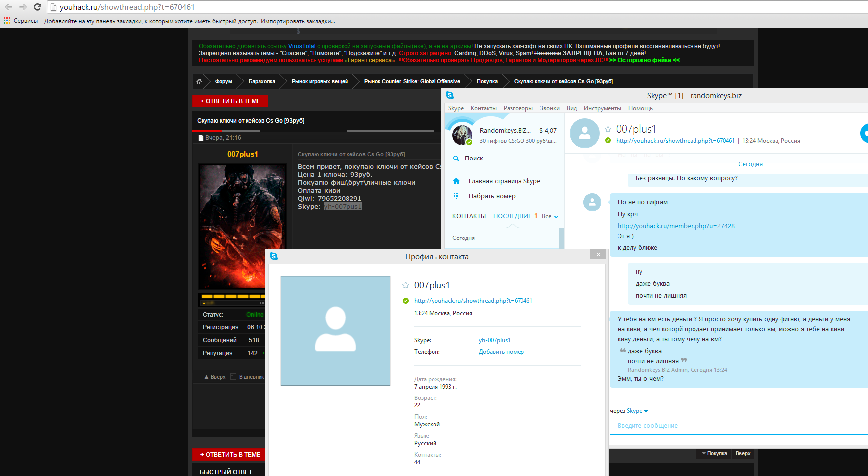The image size is (868, 476).
Task: Open the Форум breadcrumb
Action: tap(224, 81)
